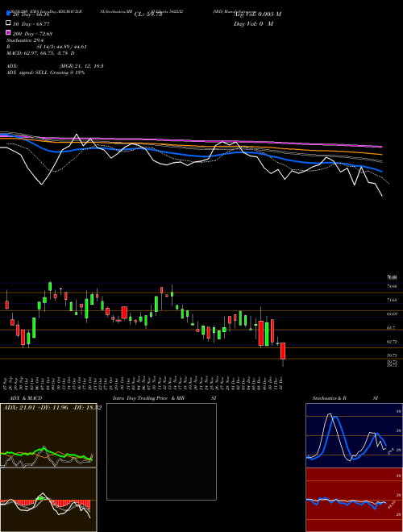The height and width of the screenshot is (532, 403).
Task: Click the 'CL: 59.73' closing price label
Action: coord(148,15)
